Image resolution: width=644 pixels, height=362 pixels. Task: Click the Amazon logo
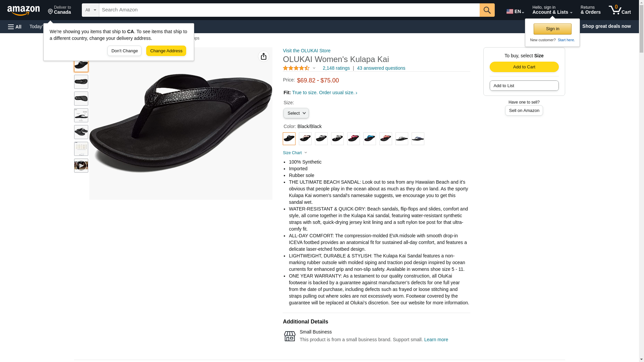click(23, 10)
